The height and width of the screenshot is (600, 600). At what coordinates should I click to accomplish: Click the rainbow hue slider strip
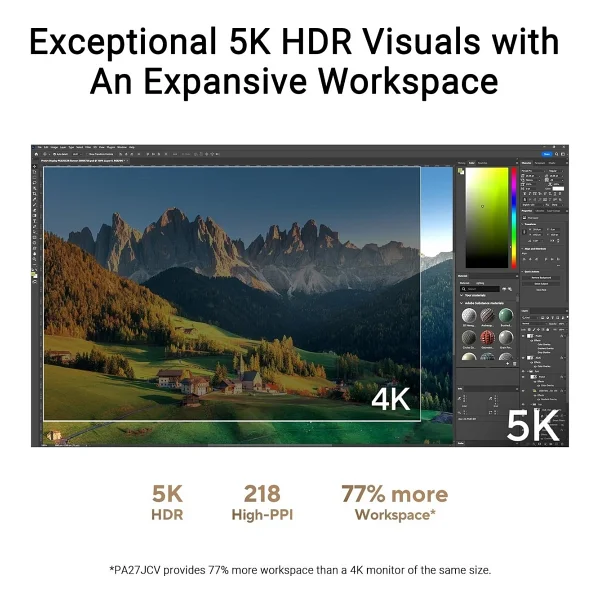(514, 218)
